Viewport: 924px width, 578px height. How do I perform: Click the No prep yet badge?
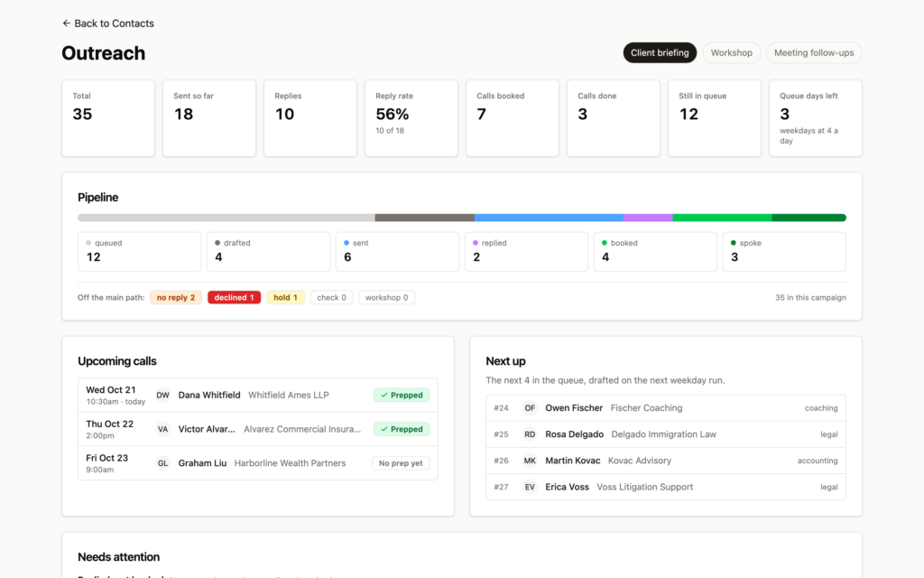coord(401,463)
